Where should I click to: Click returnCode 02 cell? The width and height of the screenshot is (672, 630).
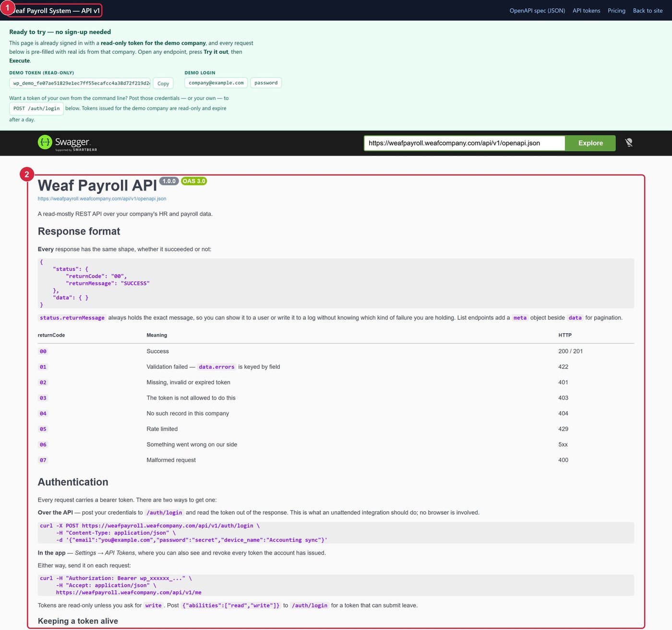[x=43, y=383]
